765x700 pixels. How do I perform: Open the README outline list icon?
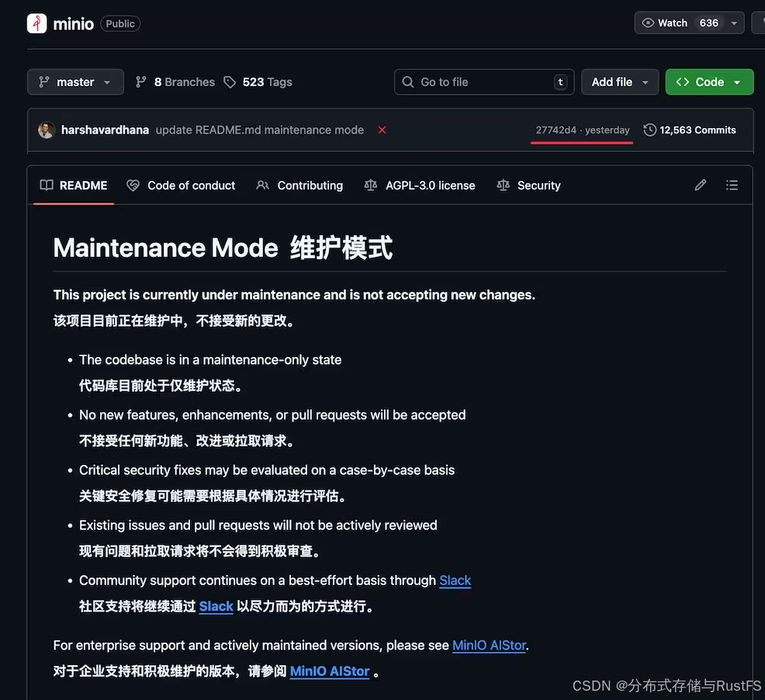pyautogui.click(x=732, y=185)
